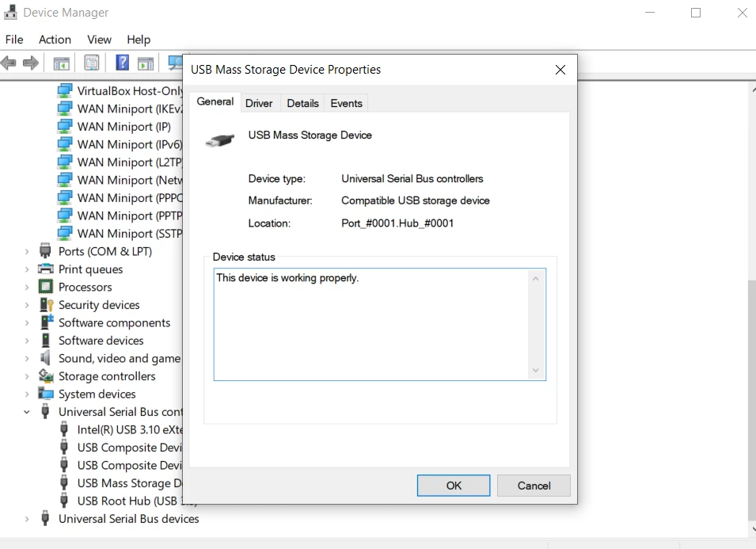Click the Scan for hardware changes monitor icon

(x=175, y=63)
